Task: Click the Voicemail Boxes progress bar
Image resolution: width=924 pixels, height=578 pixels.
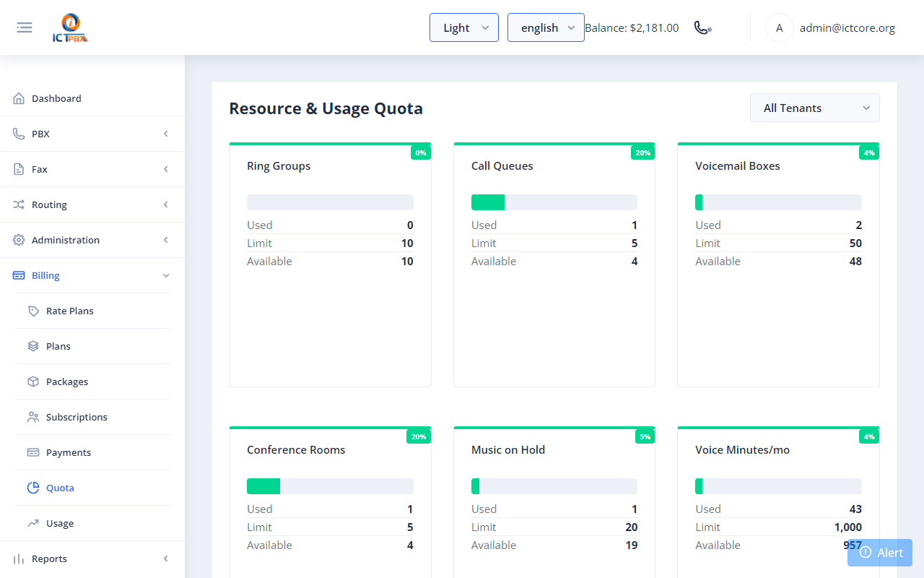Action: tap(778, 202)
